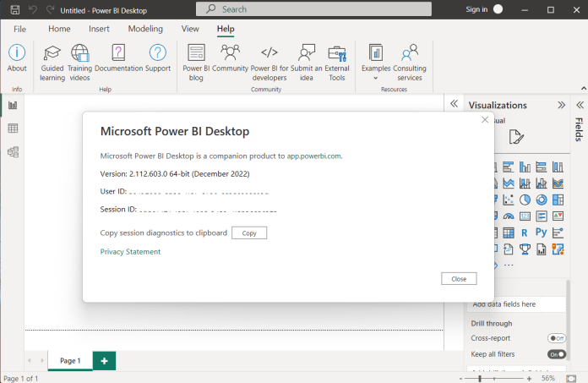Expand the Fields pane

(x=580, y=104)
